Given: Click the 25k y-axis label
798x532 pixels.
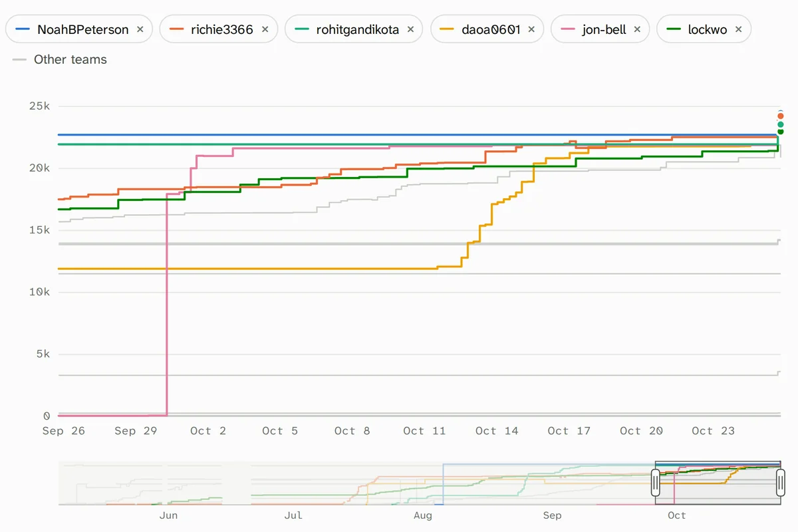Looking at the screenshot, I should pyautogui.click(x=39, y=106).
